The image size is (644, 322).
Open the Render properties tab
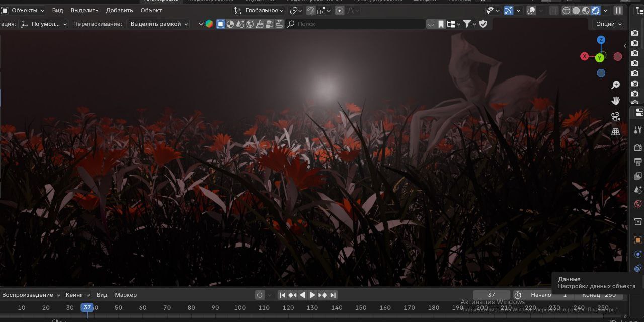coord(638,148)
